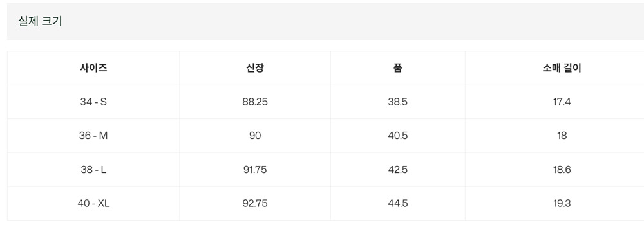Select the 34 - S size row
Screen dimensions: 644x234
point(326,102)
